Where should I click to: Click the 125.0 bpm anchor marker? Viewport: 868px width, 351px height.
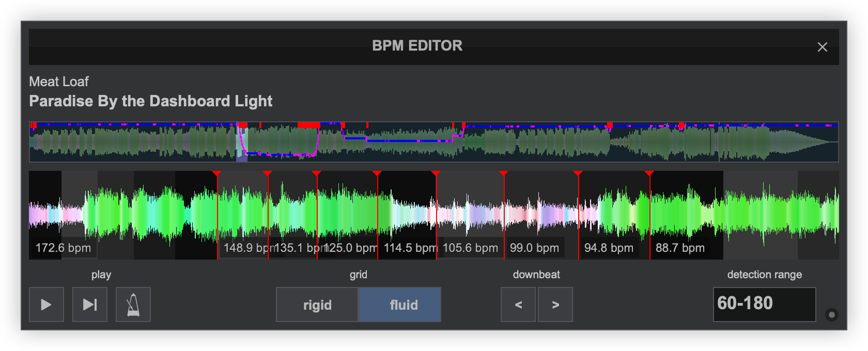point(317,173)
